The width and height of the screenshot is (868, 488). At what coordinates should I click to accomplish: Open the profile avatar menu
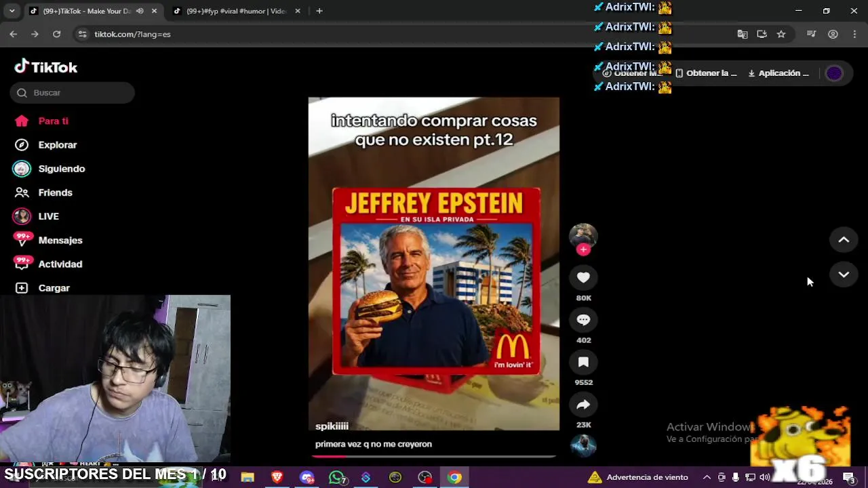click(834, 73)
